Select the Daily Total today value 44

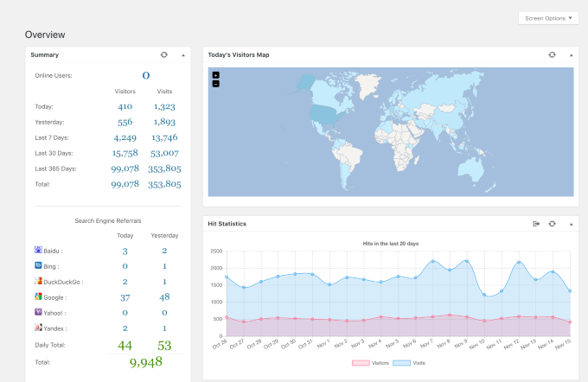click(125, 345)
